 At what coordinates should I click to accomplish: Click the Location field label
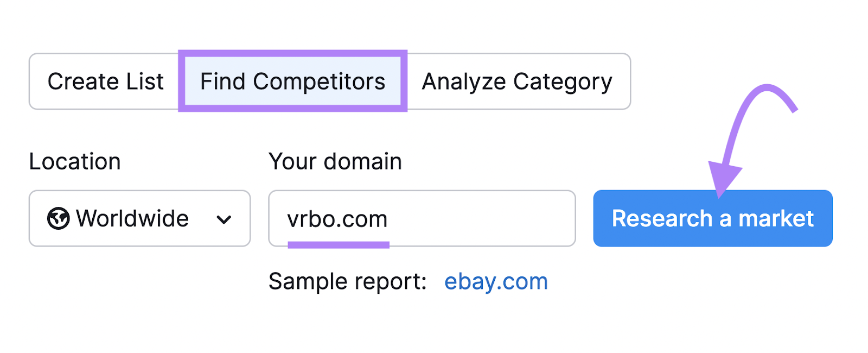[x=75, y=161]
